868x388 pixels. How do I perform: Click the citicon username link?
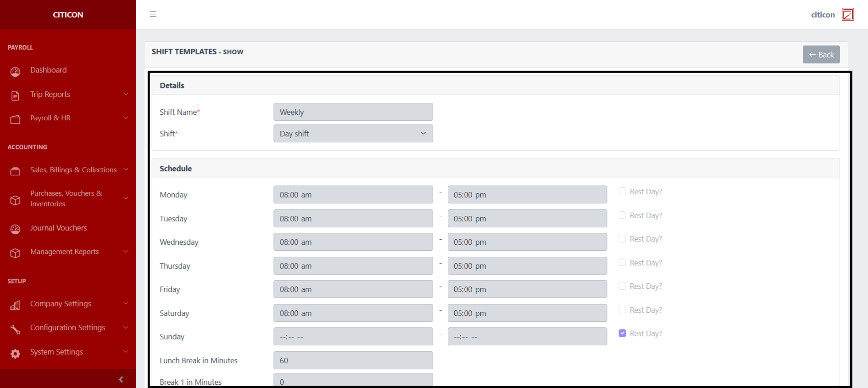pos(823,15)
